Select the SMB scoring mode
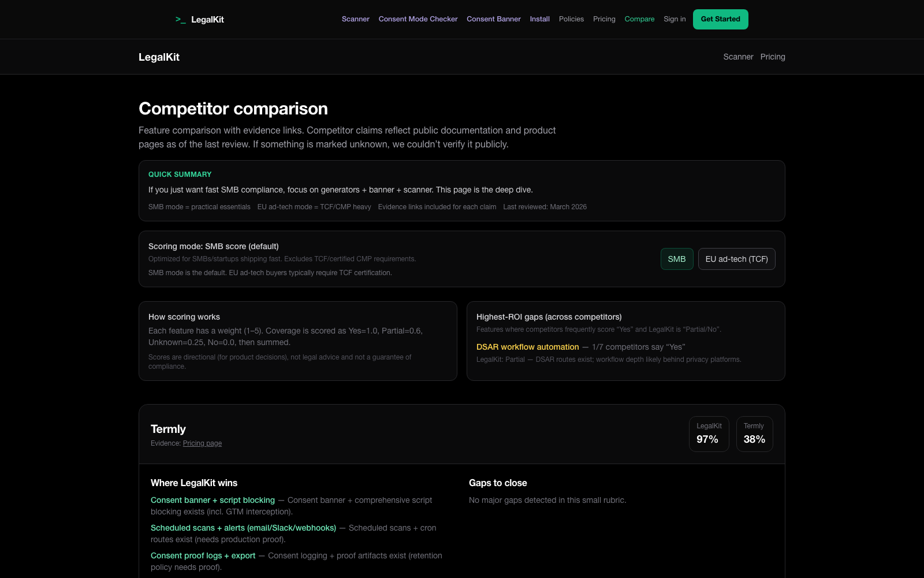Image resolution: width=924 pixels, height=578 pixels. 676,259
